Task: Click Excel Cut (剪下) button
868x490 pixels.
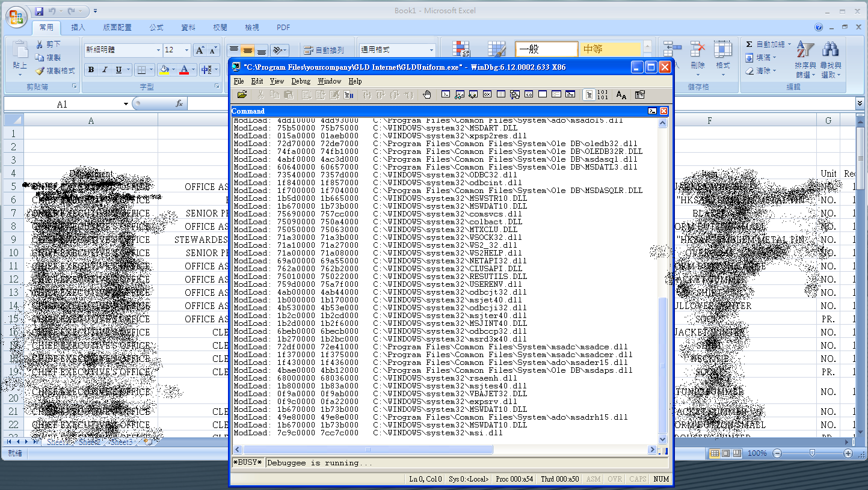Action: [x=48, y=44]
